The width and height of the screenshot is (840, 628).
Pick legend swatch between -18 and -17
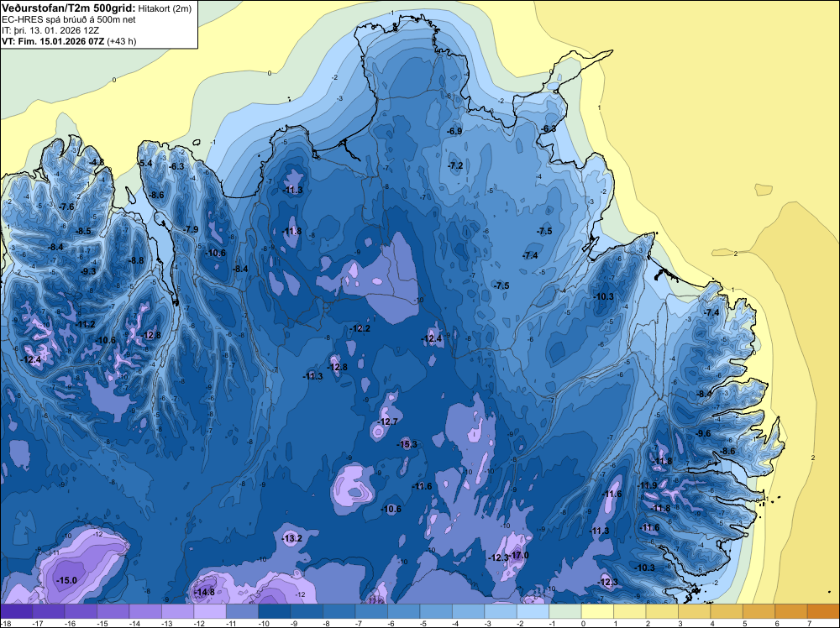17,611
